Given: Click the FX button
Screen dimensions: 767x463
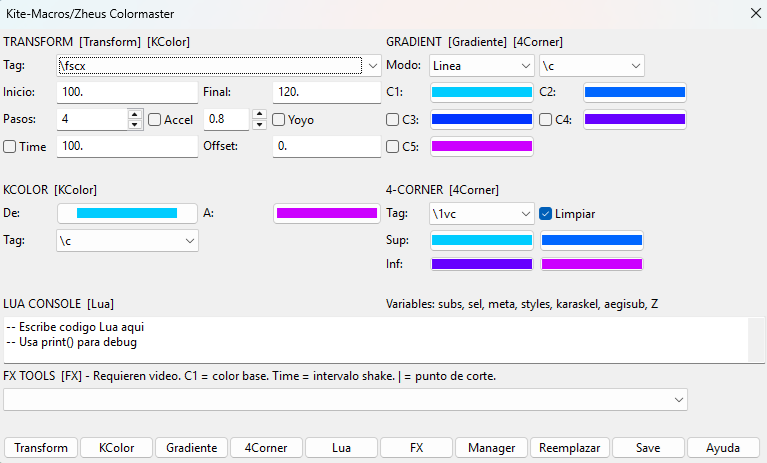Looking at the screenshot, I should pos(416,448).
